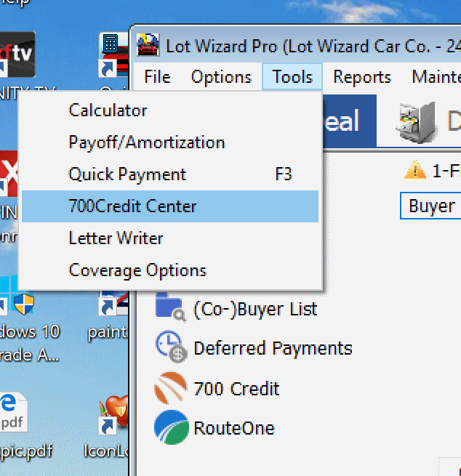Select Coverage Options in the Tools menu

click(137, 270)
